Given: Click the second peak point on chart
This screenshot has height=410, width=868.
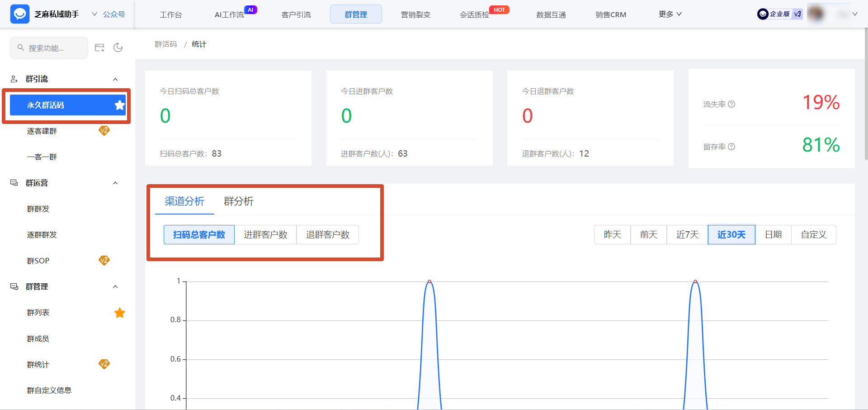Looking at the screenshot, I should click(x=695, y=281).
